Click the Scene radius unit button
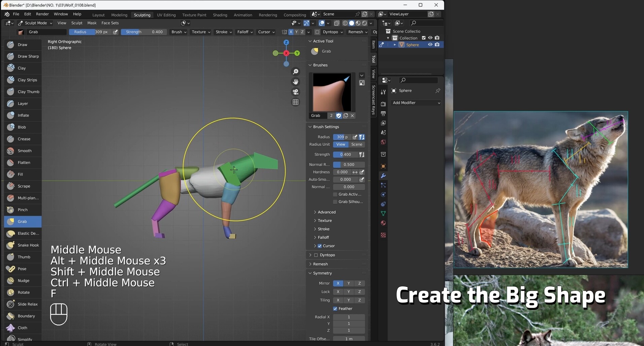 pyautogui.click(x=357, y=144)
